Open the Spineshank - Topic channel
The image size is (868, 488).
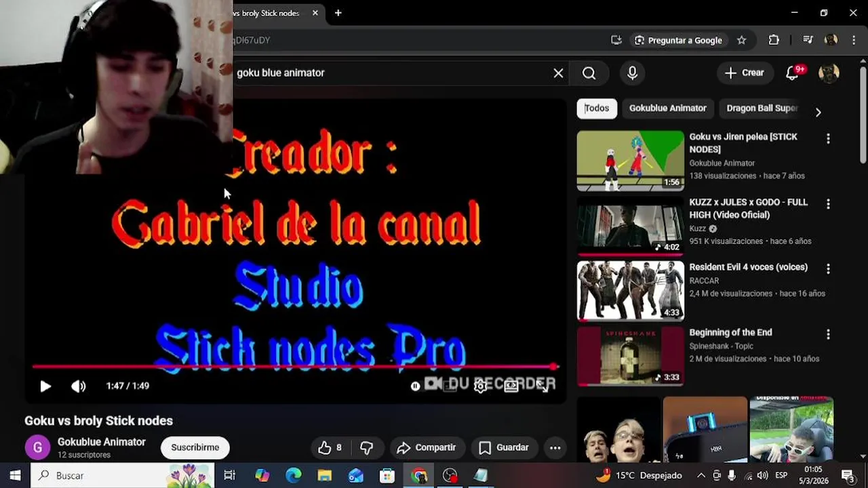coord(721,346)
